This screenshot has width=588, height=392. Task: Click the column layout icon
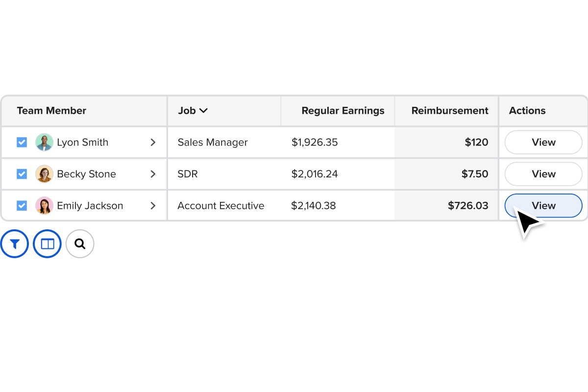tap(47, 243)
